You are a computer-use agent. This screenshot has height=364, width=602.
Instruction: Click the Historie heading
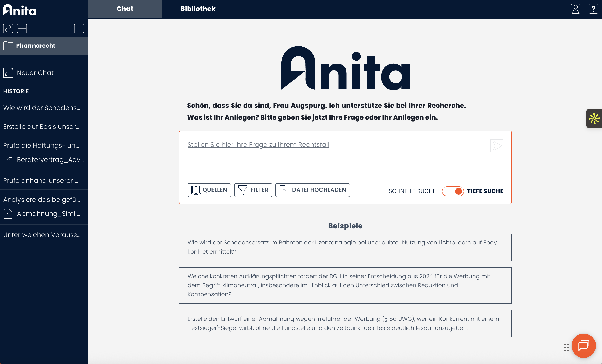click(x=16, y=91)
